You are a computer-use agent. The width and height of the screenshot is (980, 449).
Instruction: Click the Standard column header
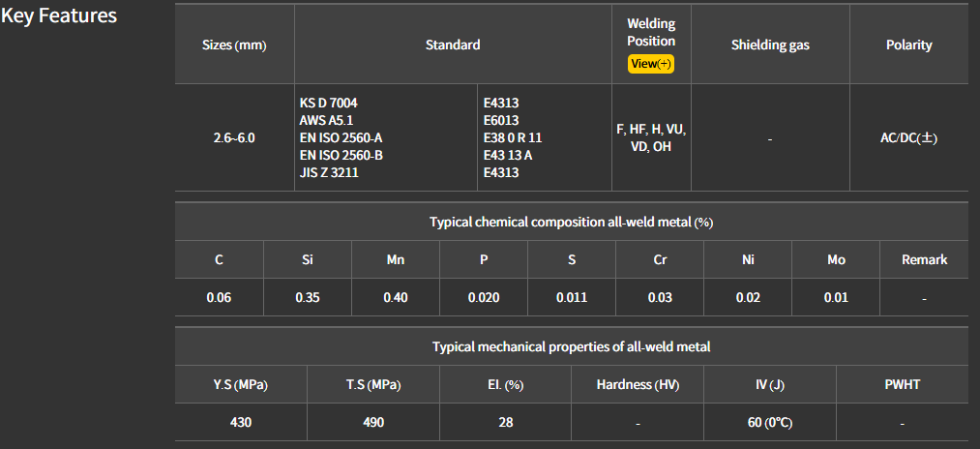tap(453, 45)
